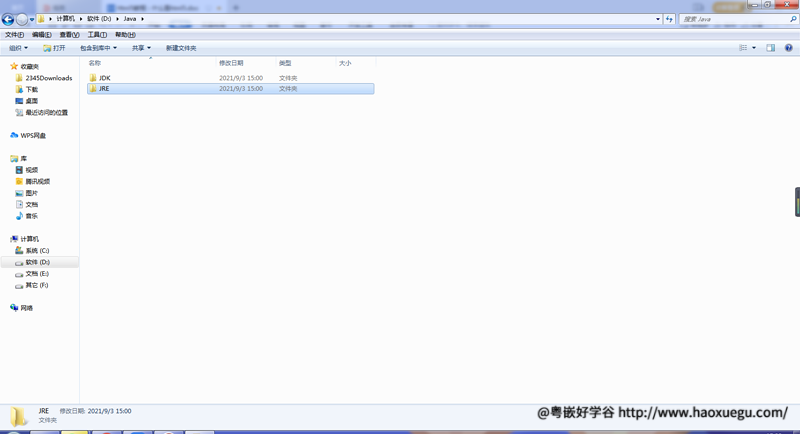Open 最近访问的位置 in favorites

pyautogui.click(x=46, y=113)
